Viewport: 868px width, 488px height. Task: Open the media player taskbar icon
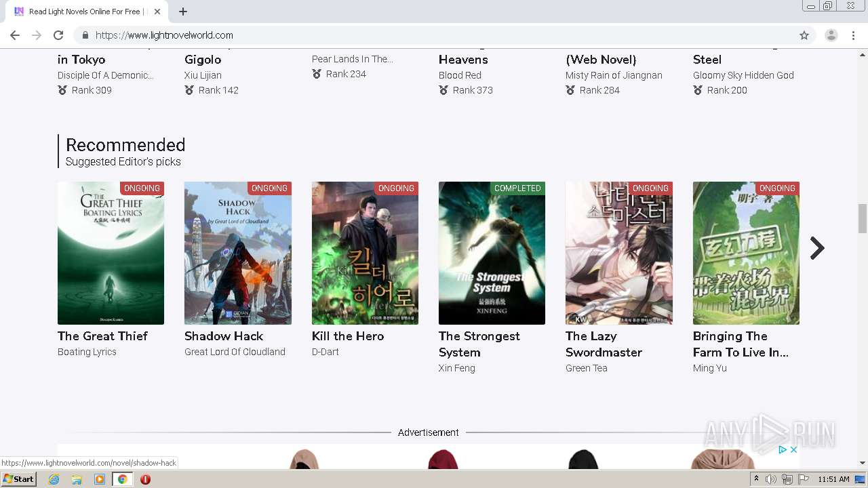coord(100,479)
